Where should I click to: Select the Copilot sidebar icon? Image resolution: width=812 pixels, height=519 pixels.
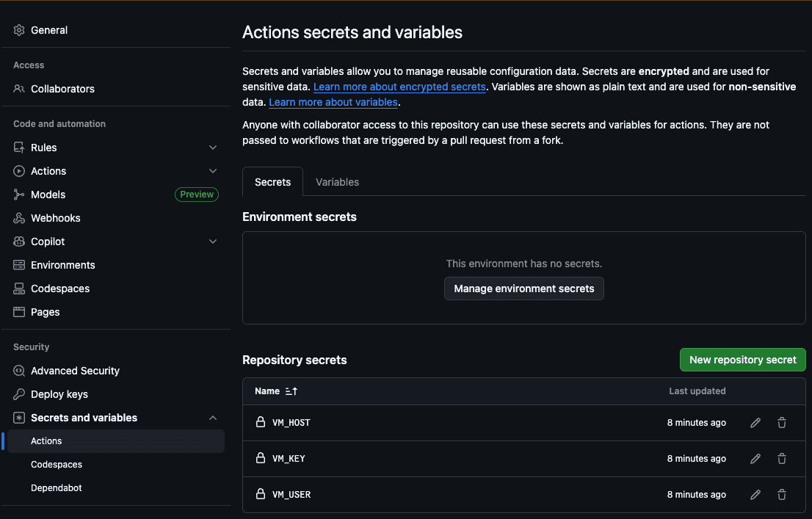coord(18,242)
